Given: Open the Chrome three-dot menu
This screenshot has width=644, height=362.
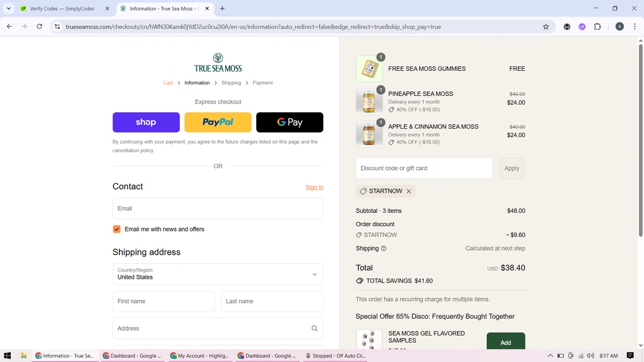Looking at the screenshot, I should coord(635,27).
